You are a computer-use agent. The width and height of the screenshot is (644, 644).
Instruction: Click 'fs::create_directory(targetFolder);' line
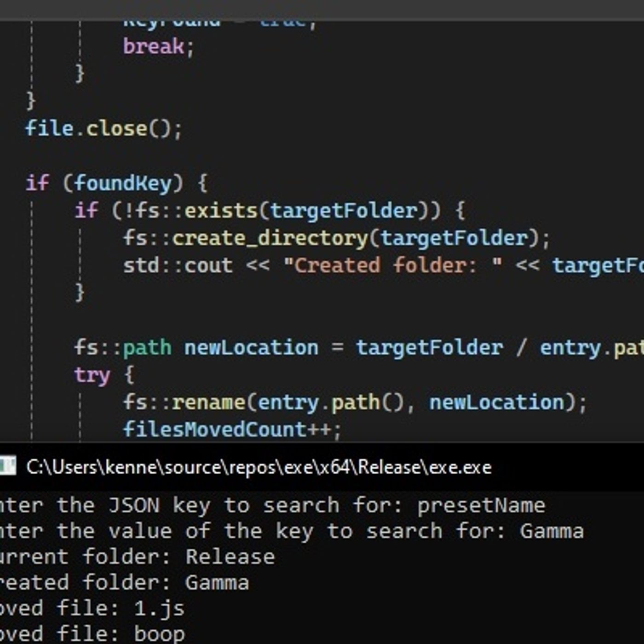[x=337, y=238]
